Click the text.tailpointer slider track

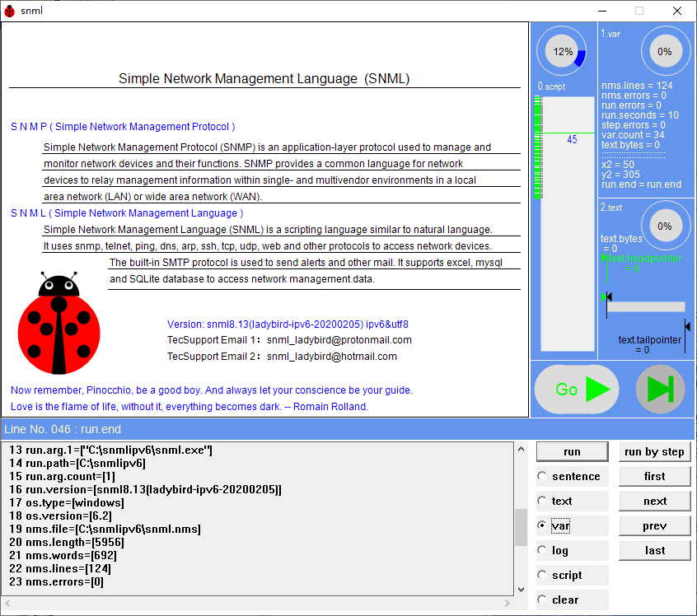(x=647, y=307)
